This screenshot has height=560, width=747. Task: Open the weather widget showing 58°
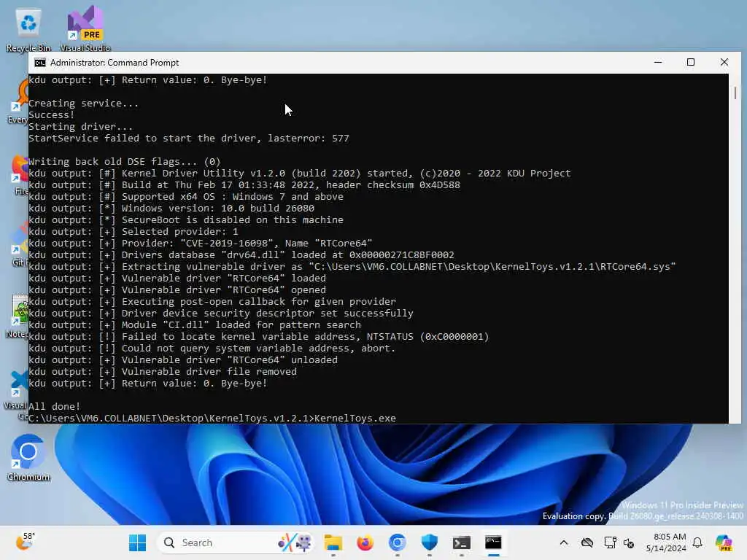click(25, 542)
